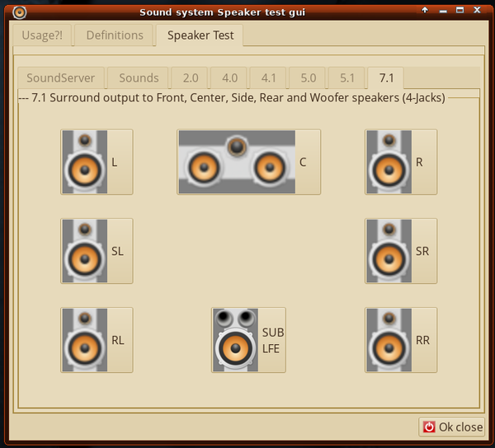This screenshot has width=495, height=448.
Task: Play test sound on center (C) speaker
Action: click(248, 162)
